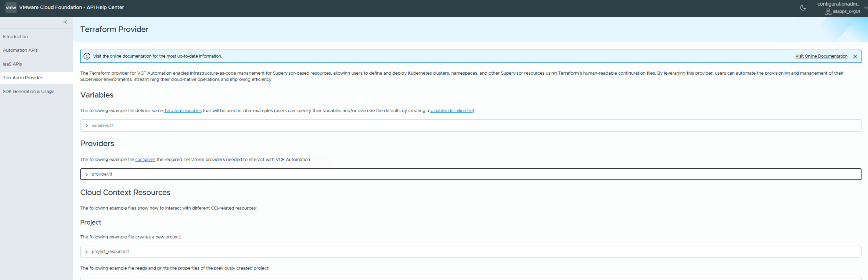The image size is (868, 280).
Task: Click the configures hyperlink under Providers
Action: (145, 159)
